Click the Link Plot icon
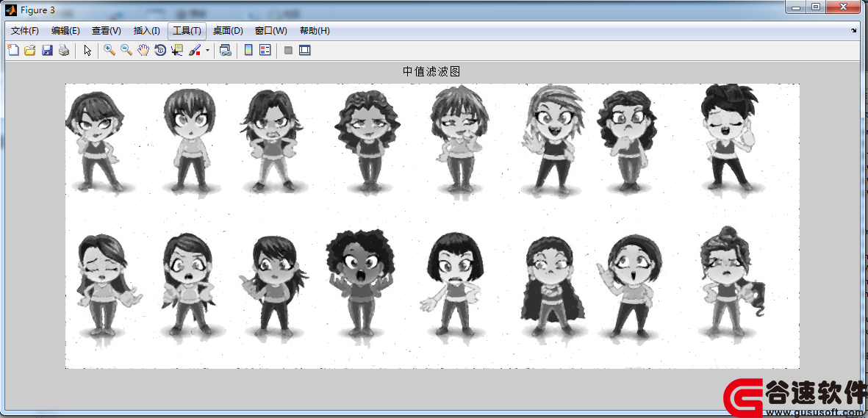Viewport: 868px width, 418px height. tap(225, 51)
